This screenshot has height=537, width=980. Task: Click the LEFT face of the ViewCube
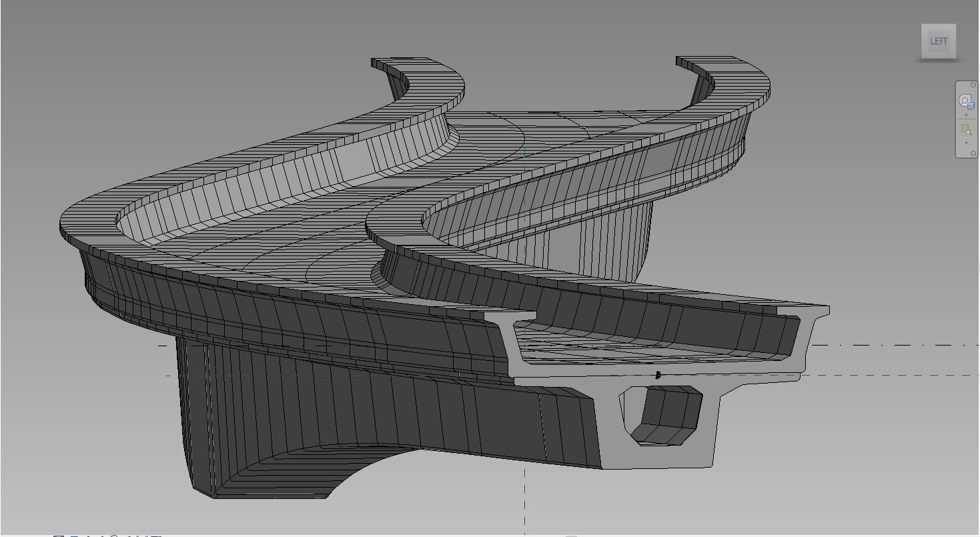938,41
